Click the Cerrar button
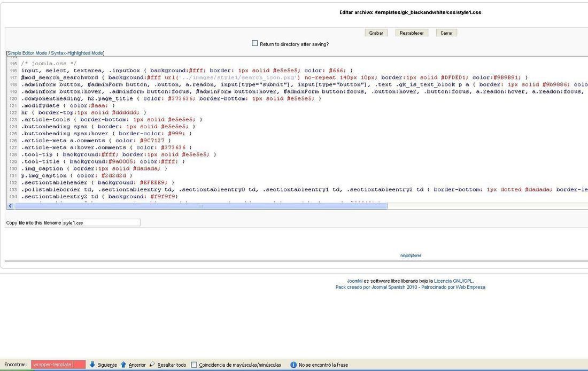The width and height of the screenshot is (588, 371). tap(446, 33)
